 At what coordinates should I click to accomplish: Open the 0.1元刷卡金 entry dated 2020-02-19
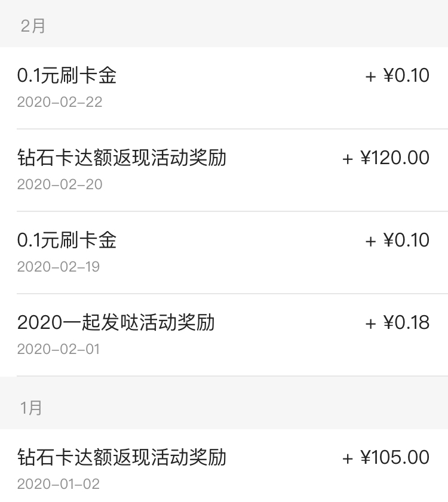224,252
